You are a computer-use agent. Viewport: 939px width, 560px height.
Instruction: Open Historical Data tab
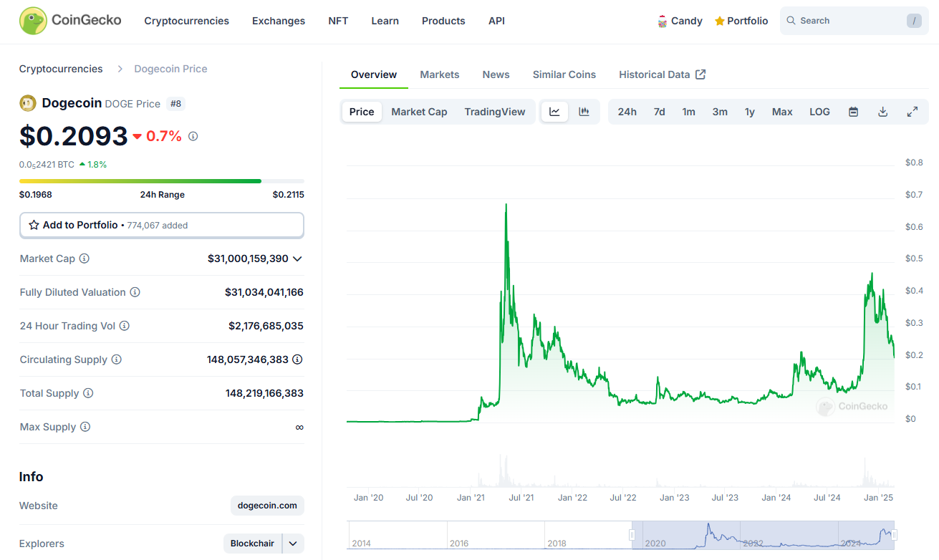coord(663,74)
